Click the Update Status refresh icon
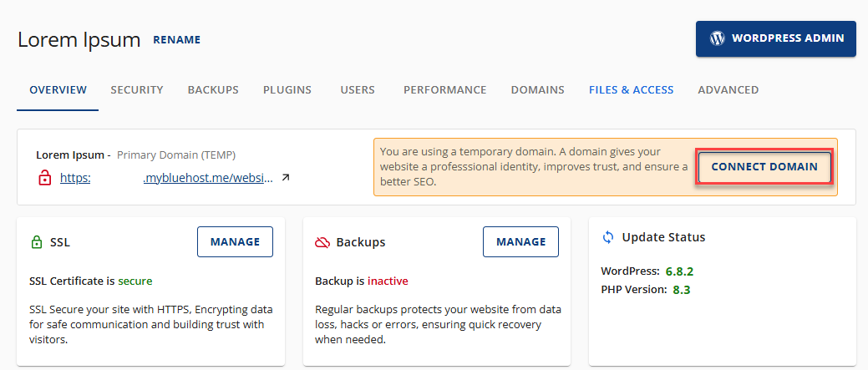This screenshot has width=868, height=370. tap(608, 237)
